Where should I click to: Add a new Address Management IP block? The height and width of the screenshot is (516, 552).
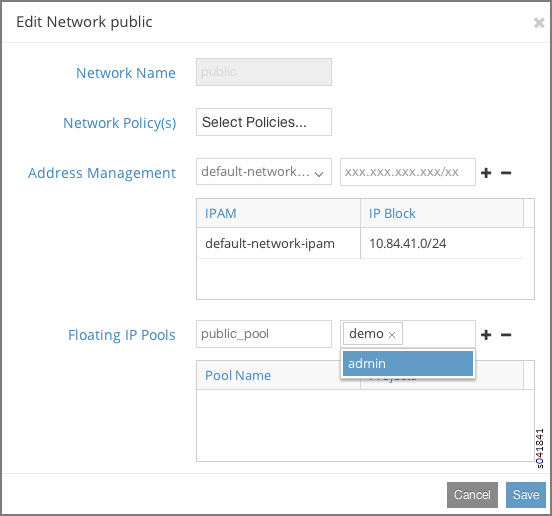(x=486, y=172)
